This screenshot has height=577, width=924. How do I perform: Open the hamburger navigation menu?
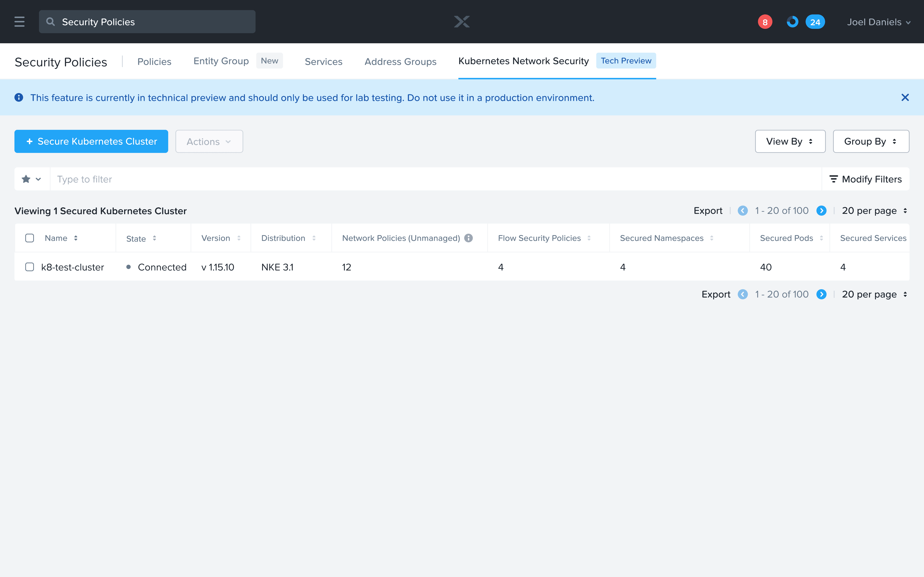[x=19, y=22]
